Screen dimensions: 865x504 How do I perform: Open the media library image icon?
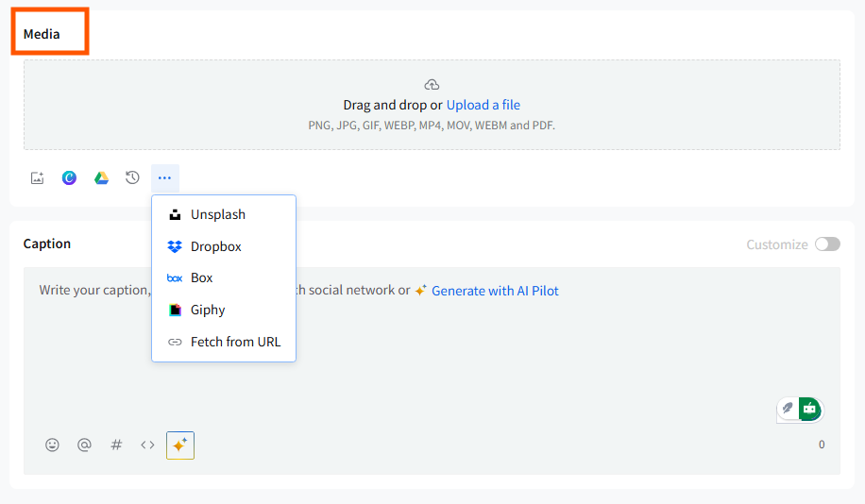(38, 177)
